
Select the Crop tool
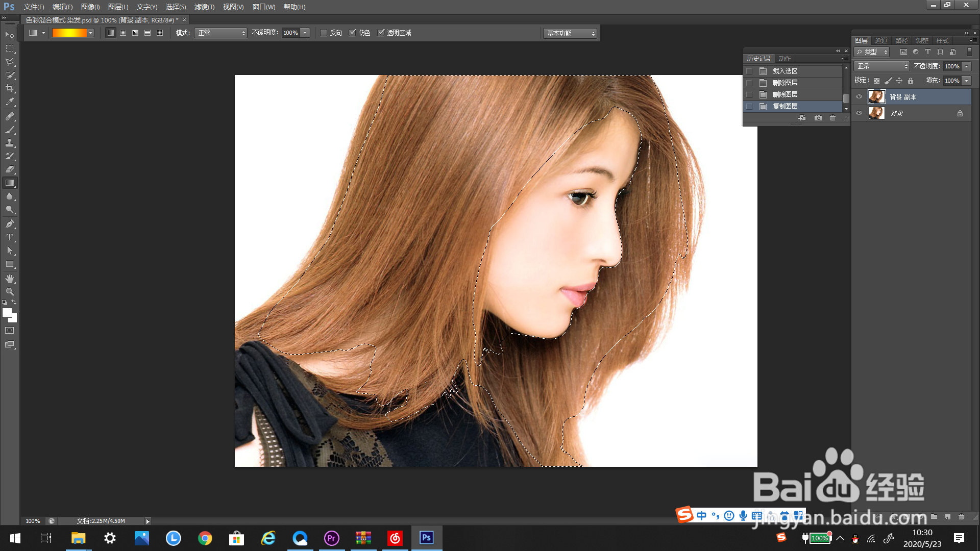[10, 88]
